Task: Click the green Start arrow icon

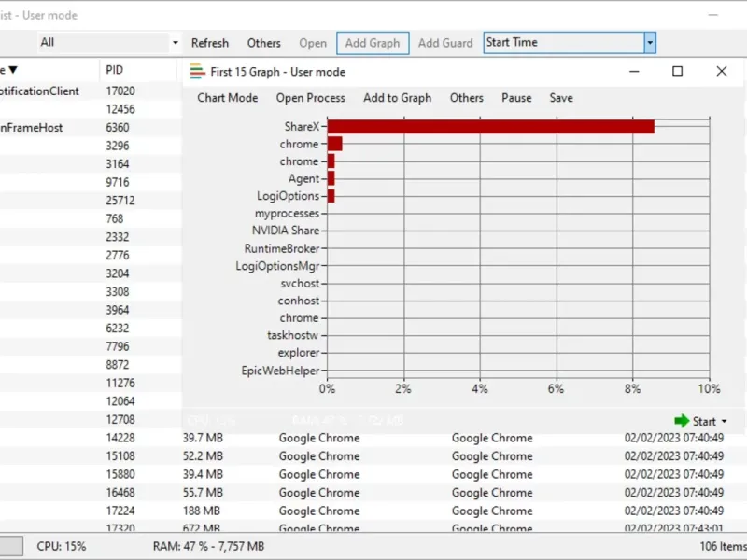Action: click(x=682, y=421)
